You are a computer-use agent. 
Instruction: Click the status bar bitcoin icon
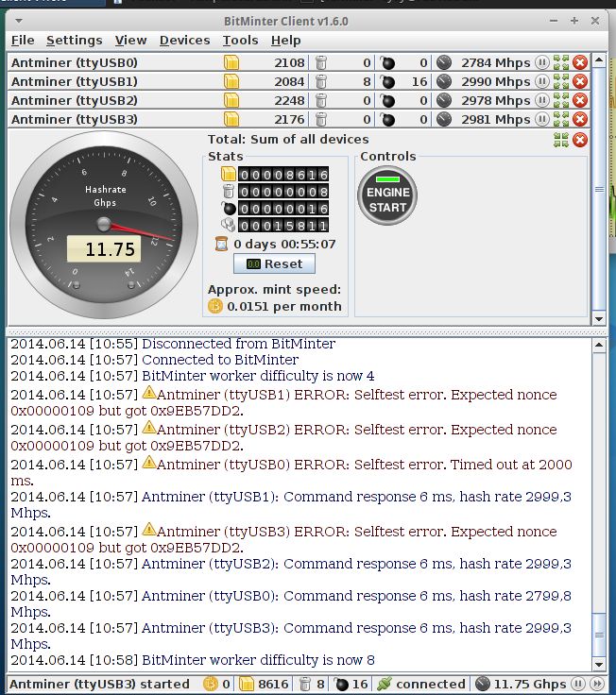[x=210, y=684]
